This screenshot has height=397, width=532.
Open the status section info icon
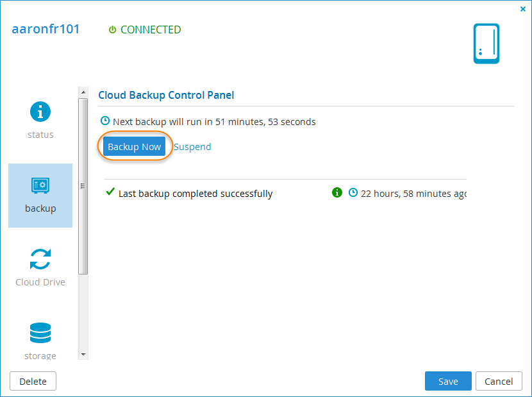(x=40, y=112)
